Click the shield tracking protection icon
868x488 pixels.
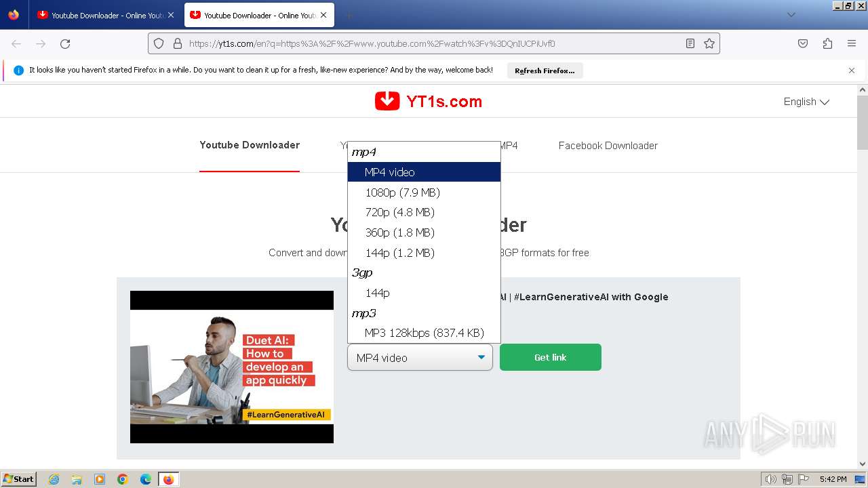(x=159, y=43)
